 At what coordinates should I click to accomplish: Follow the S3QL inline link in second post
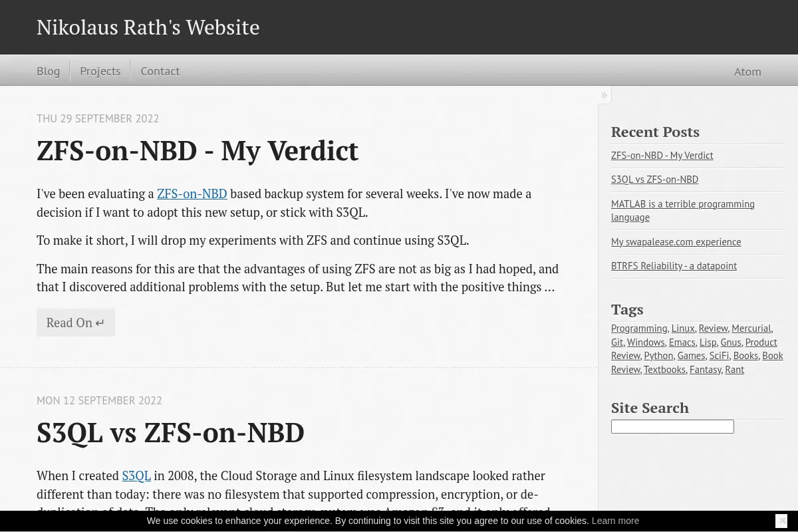pos(136,475)
